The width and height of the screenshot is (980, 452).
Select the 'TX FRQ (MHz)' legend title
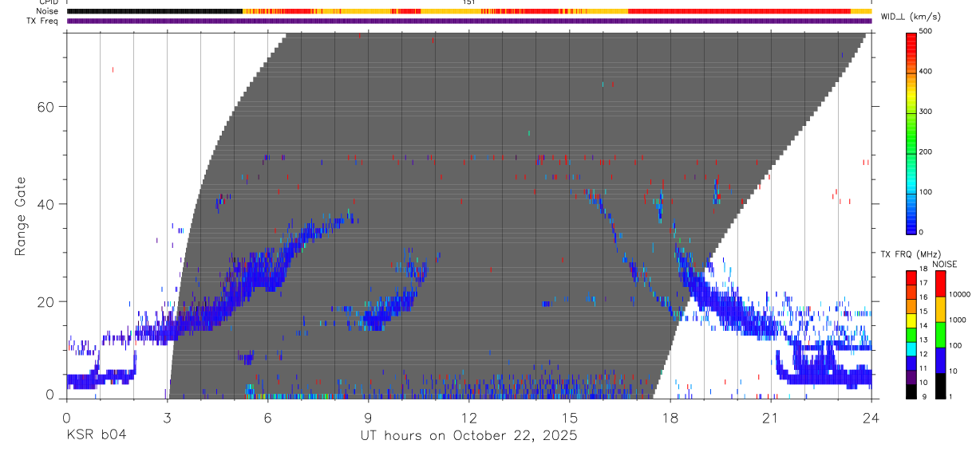click(x=912, y=255)
